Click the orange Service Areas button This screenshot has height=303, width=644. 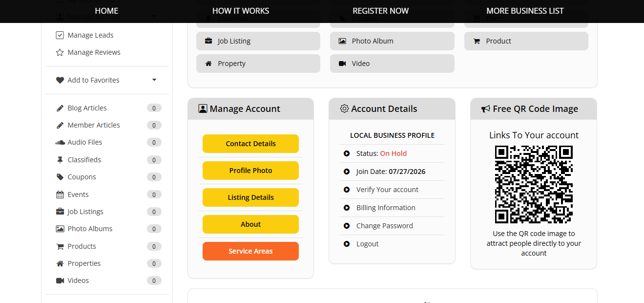pyautogui.click(x=250, y=251)
